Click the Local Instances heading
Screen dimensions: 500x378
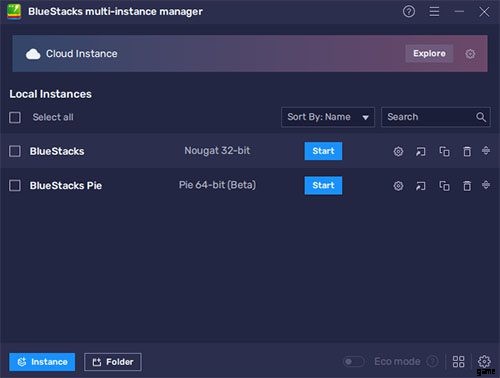[50, 94]
